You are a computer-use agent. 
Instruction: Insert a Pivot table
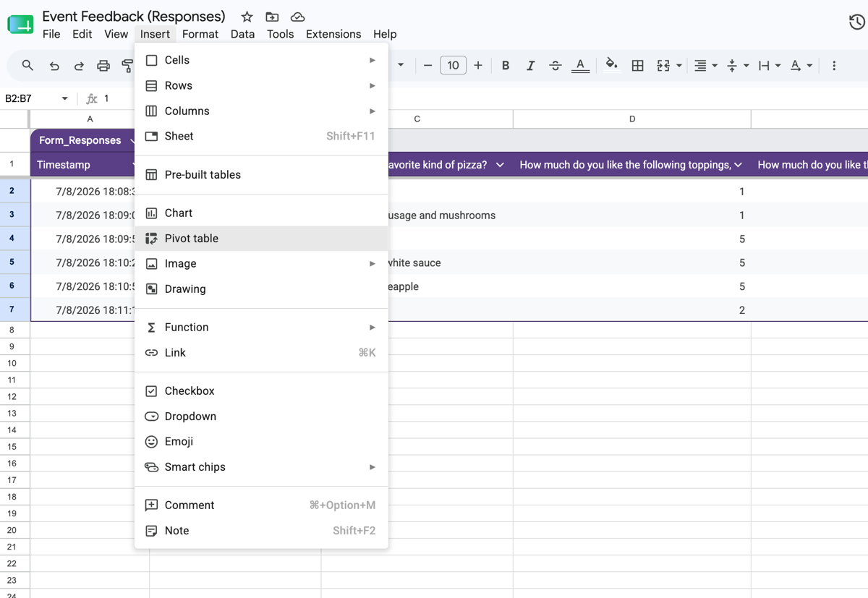261,238
